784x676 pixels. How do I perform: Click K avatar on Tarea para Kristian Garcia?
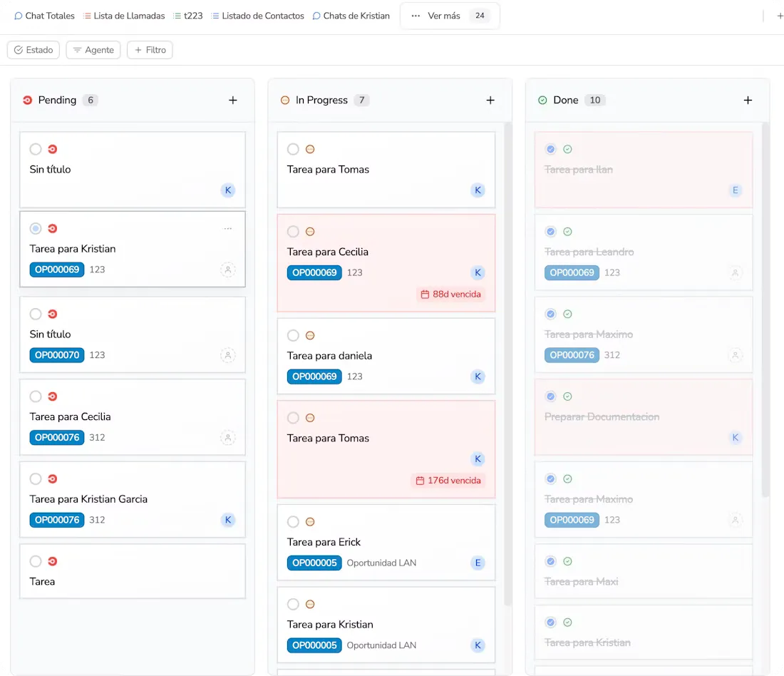point(227,520)
